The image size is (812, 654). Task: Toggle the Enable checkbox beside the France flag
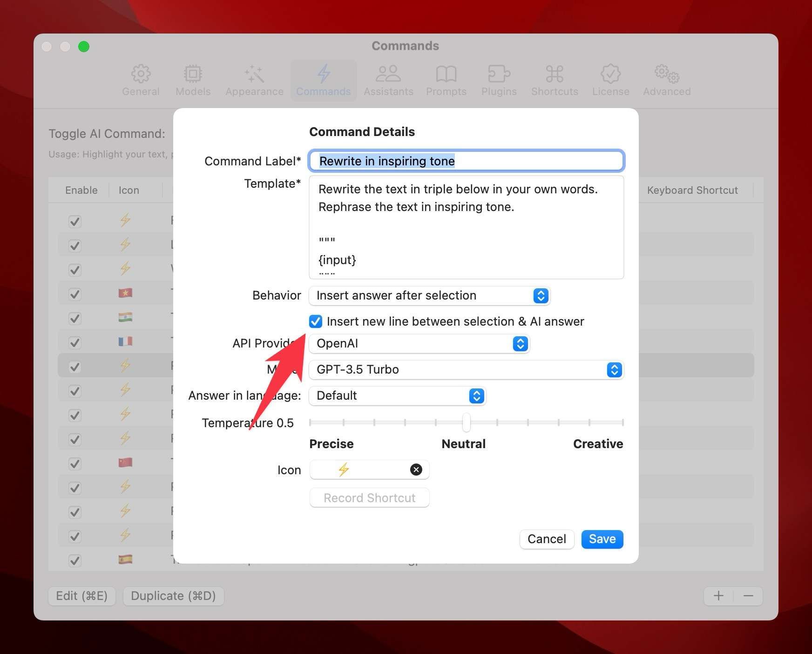(x=74, y=342)
